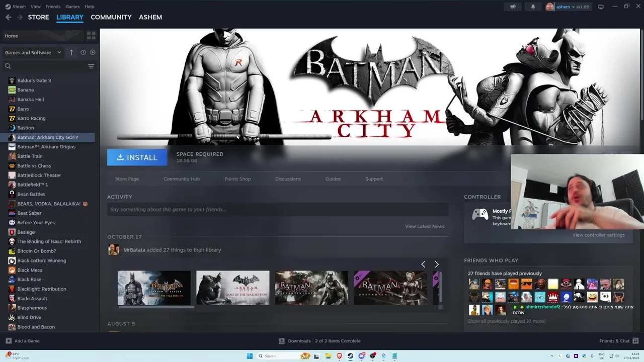Screen dimensions: 644x362
Task: Click Show all previously played link
Action: pyautogui.click(x=506, y=321)
